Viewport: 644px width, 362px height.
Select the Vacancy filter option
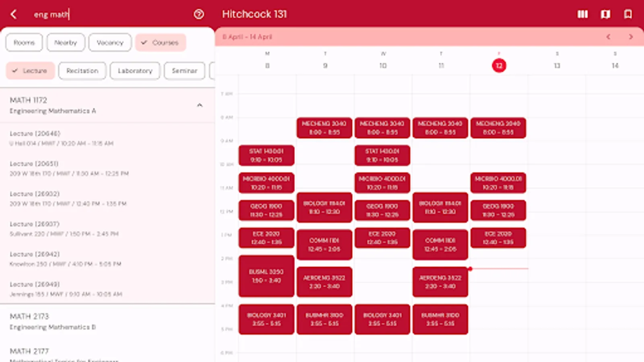click(110, 42)
